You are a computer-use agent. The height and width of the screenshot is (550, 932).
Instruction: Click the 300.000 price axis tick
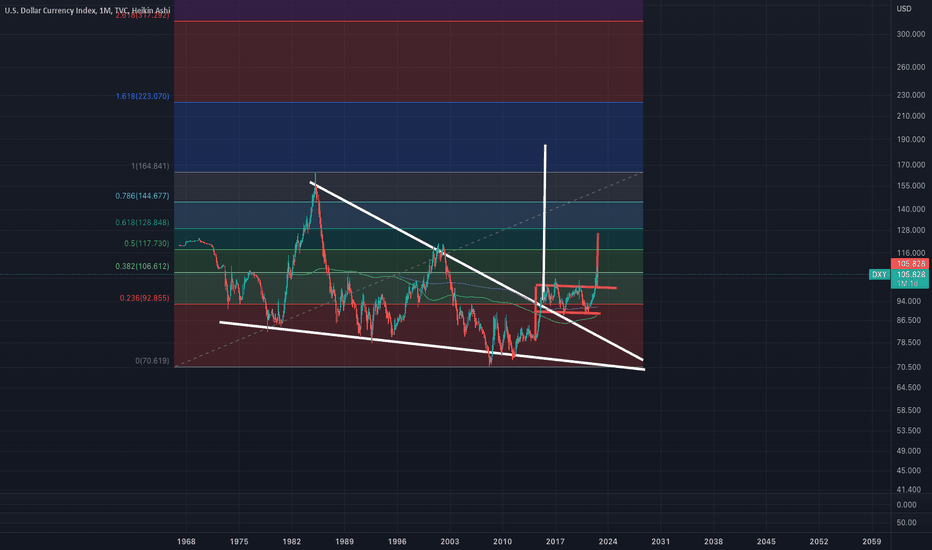[x=911, y=34]
